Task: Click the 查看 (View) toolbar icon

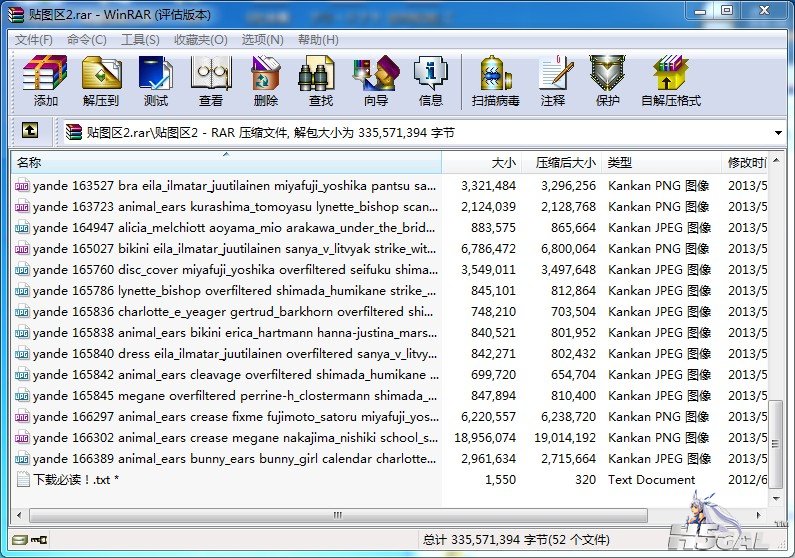Action: coord(211,82)
